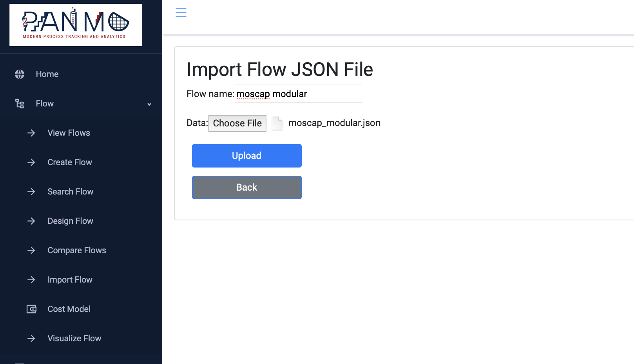
Task: Click the file icon next to moscap_modular.json
Action: coord(277,123)
